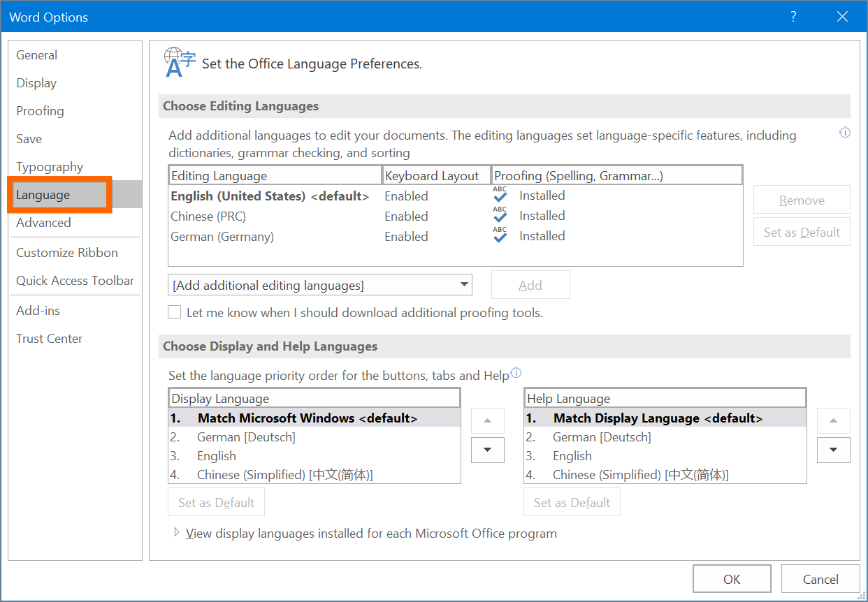Image resolution: width=868 pixels, height=602 pixels.
Task: Move display language down with arrow button
Action: coord(487,450)
